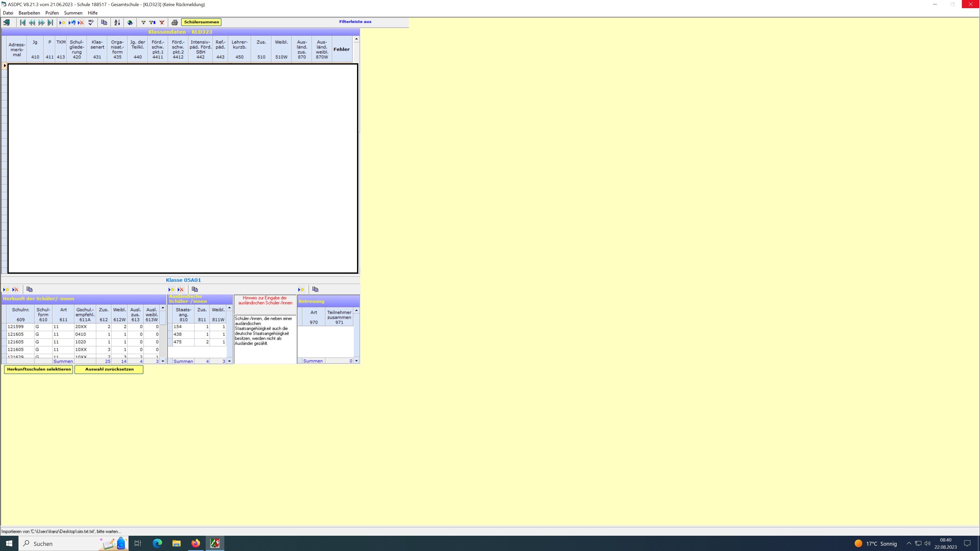Open Firefox from the taskbar
The width and height of the screenshot is (980, 551).
(195, 544)
